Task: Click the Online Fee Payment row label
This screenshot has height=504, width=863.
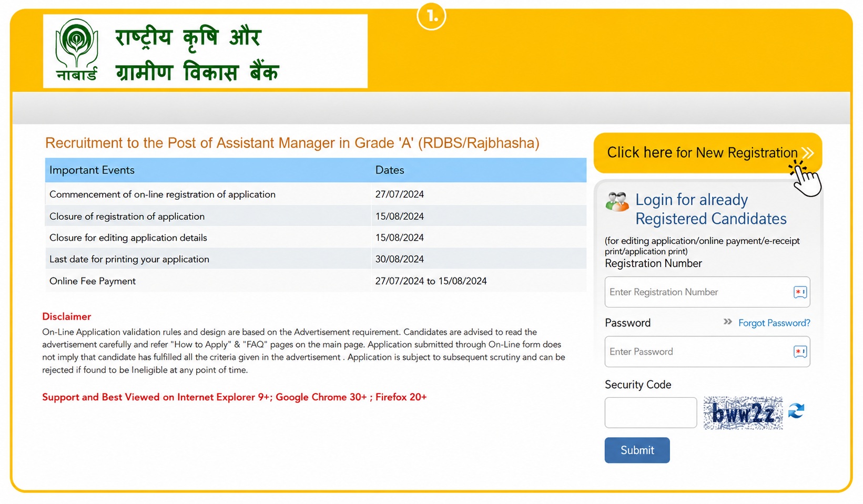Action: point(93,281)
